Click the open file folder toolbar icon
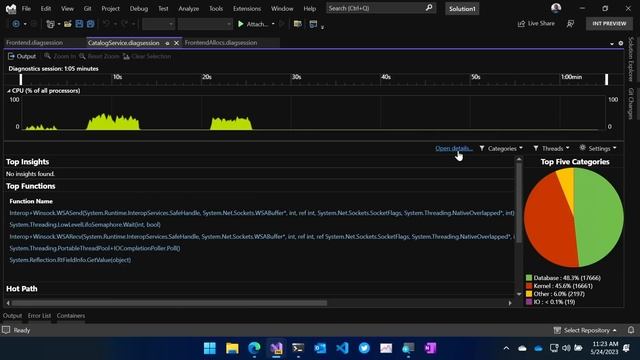This screenshot has height=360, width=640. click(x=68, y=24)
